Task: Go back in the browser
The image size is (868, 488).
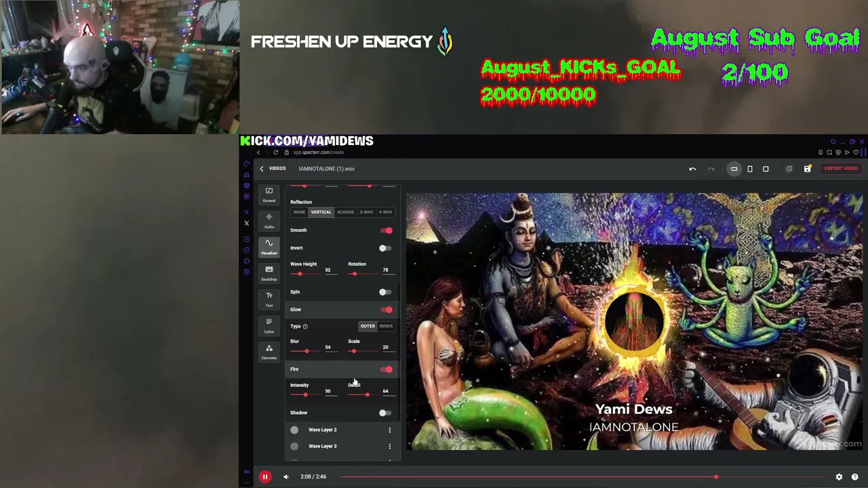Action: [258, 152]
